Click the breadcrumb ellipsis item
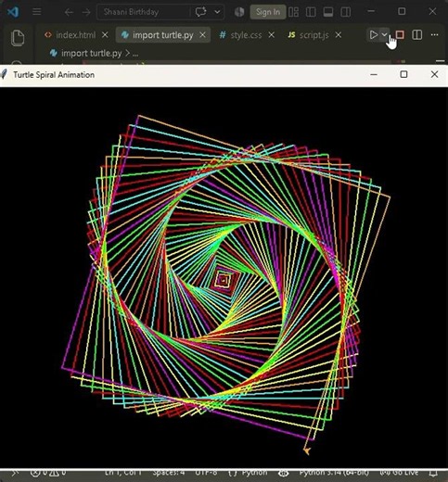The height and width of the screenshot is (482, 448). (x=135, y=54)
